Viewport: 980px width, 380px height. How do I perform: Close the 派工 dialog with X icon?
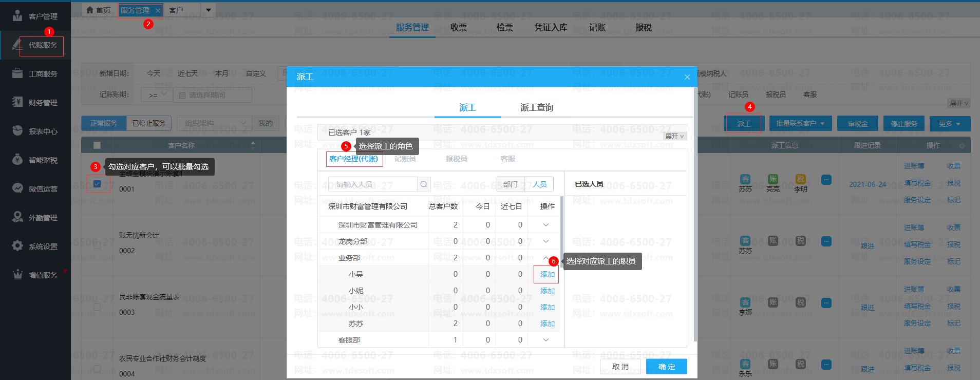[687, 77]
